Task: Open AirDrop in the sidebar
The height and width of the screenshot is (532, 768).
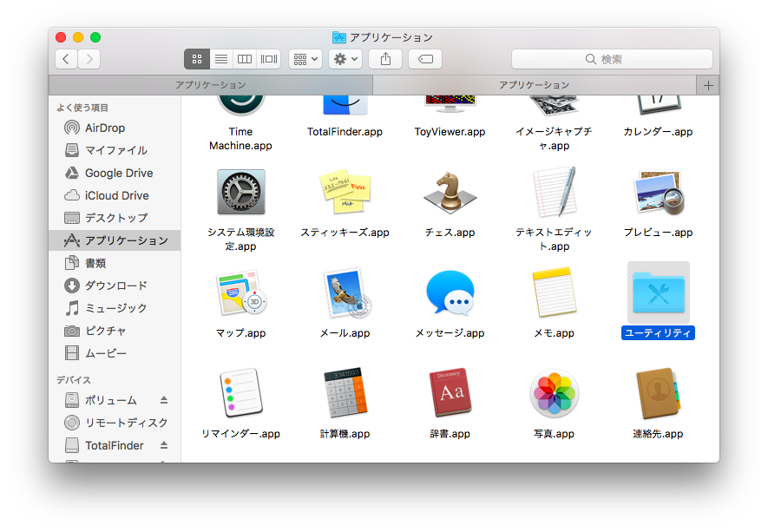Action: click(x=115, y=128)
